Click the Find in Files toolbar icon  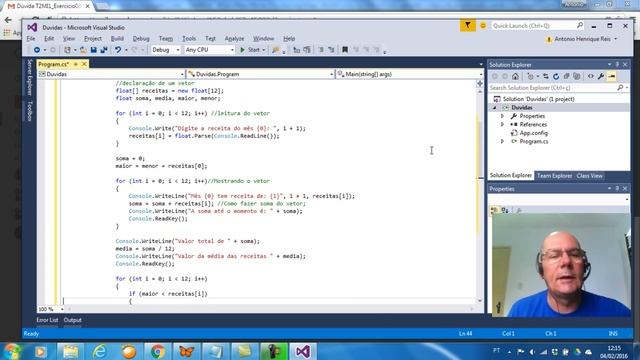point(276,50)
